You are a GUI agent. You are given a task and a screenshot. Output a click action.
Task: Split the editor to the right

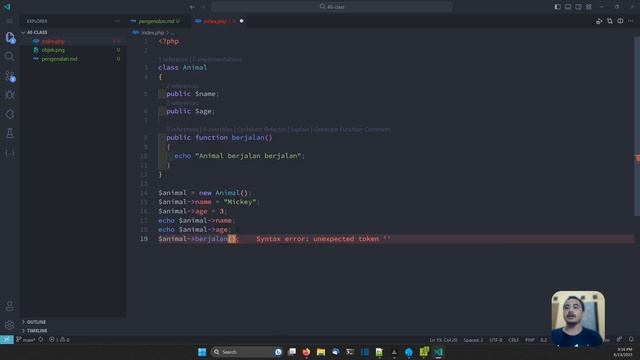620,21
